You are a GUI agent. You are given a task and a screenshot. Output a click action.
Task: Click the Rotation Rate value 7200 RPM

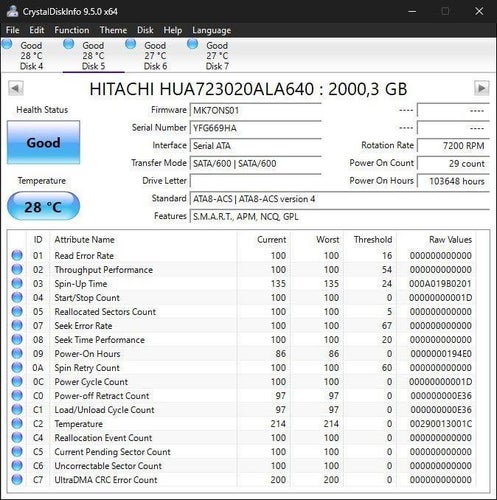click(453, 146)
